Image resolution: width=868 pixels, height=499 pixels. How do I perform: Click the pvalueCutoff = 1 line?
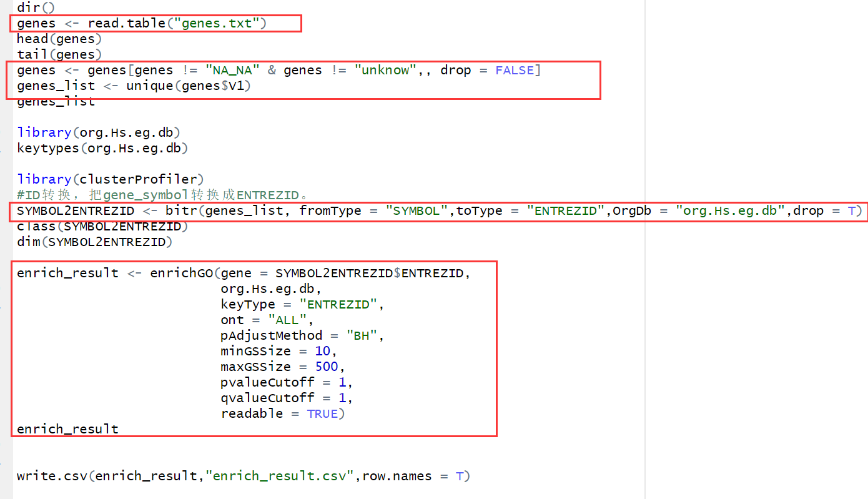(x=287, y=382)
